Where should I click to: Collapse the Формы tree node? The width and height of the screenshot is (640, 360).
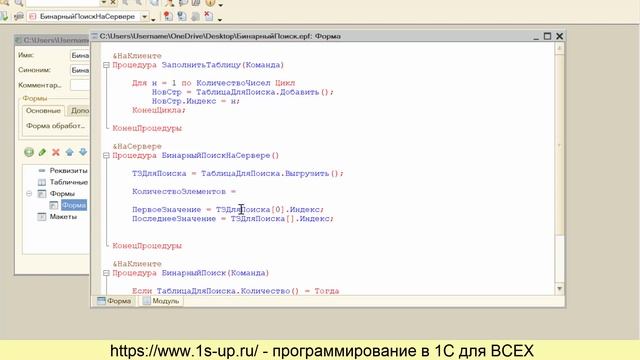(29, 193)
